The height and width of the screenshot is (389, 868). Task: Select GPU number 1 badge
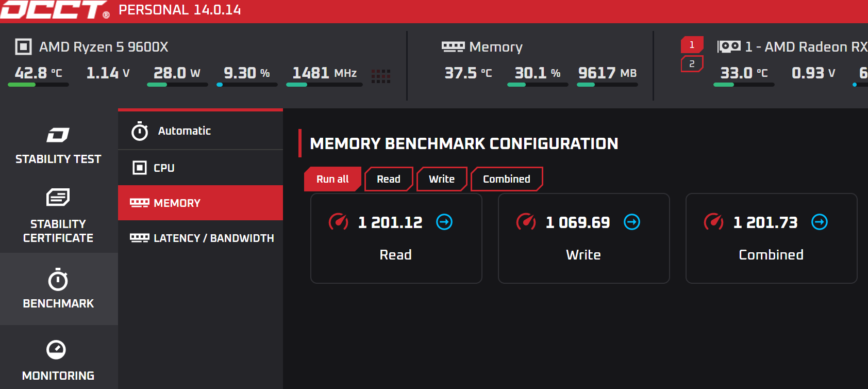692,45
